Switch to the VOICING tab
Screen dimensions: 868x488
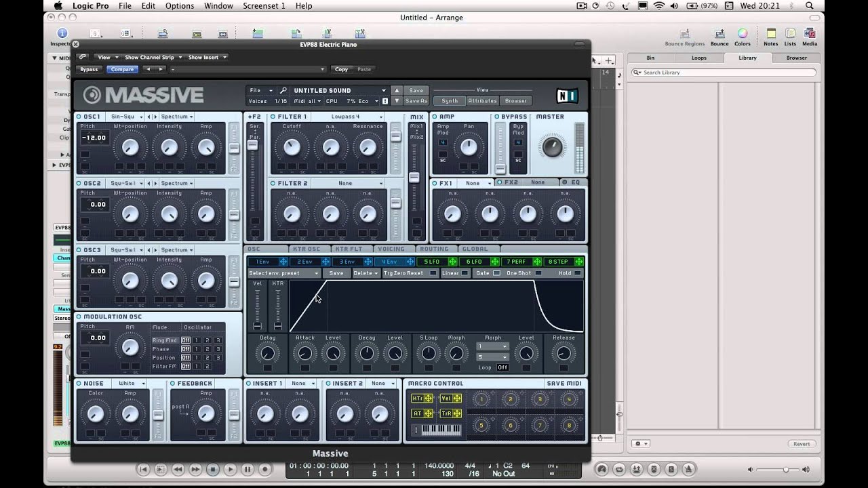click(x=391, y=249)
